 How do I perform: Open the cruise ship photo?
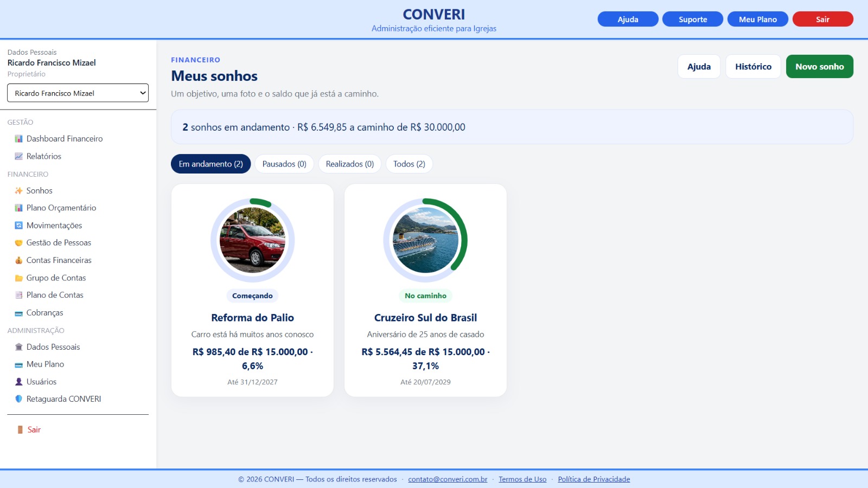tap(425, 240)
